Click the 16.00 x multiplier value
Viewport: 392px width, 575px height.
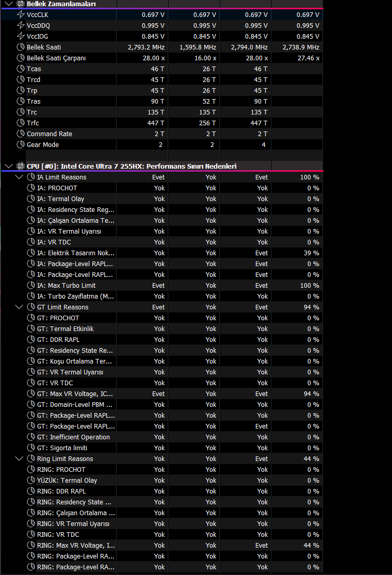coord(205,58)
